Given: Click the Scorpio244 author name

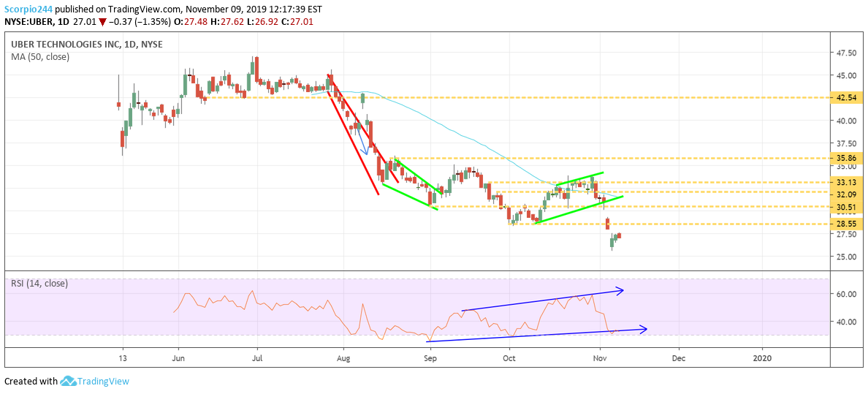Looking at the screenshot, I should (x=28, y=8).
